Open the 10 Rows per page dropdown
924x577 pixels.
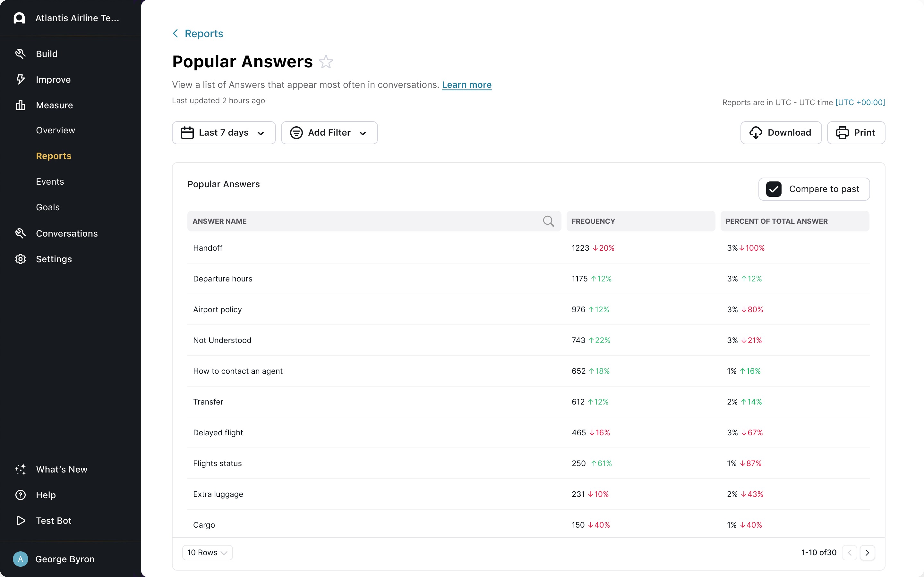(x=207, y=553)
